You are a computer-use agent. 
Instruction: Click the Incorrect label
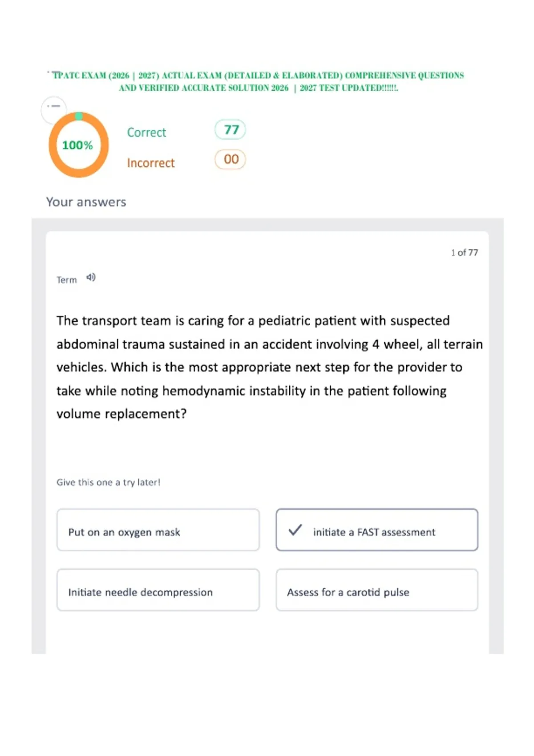tap(151, 163)
